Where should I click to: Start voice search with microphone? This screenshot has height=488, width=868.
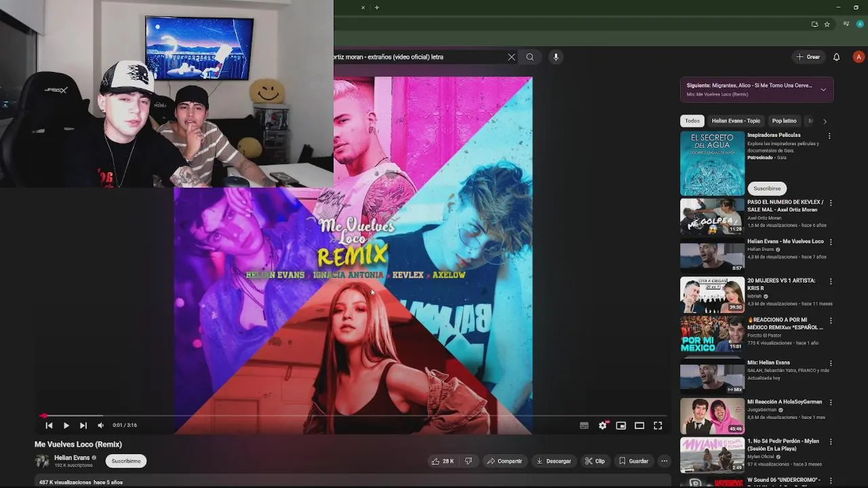[555, 57]
